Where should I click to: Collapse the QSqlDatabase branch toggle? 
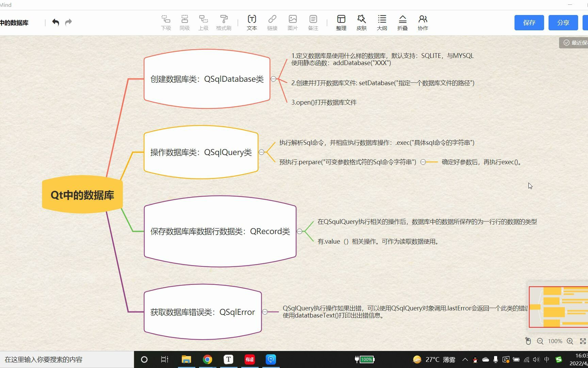coord(274,79)
